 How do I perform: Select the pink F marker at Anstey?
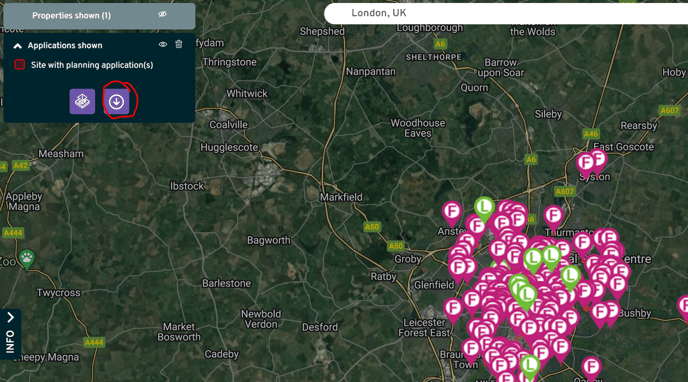click(x=452, y=213)
